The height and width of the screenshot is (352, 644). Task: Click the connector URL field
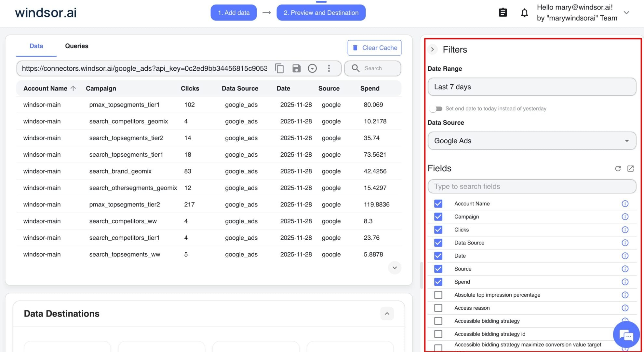coord(144,68)
